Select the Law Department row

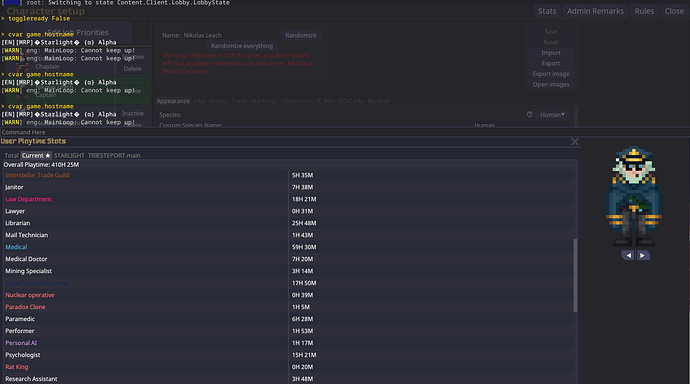288,199
